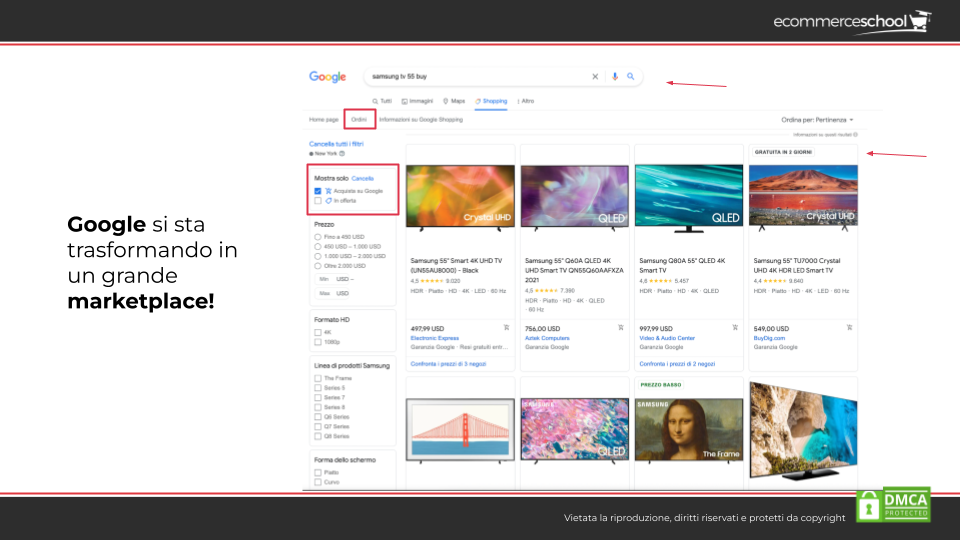Uncheck the Acquista su Google checkbox
The height and width of the screenshot is (540, 960).
(x=318, y=190)
